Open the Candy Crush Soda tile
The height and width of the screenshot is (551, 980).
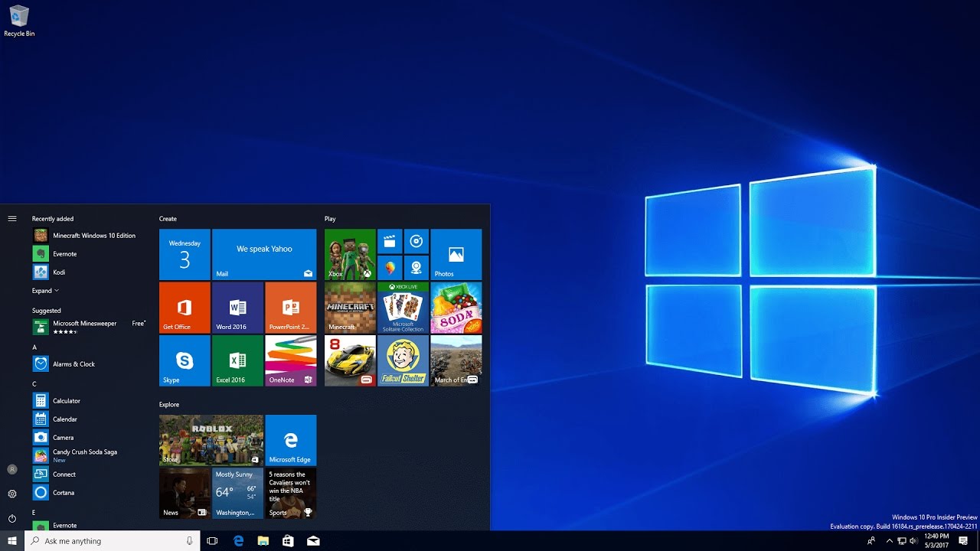click(x=456, y=308)
